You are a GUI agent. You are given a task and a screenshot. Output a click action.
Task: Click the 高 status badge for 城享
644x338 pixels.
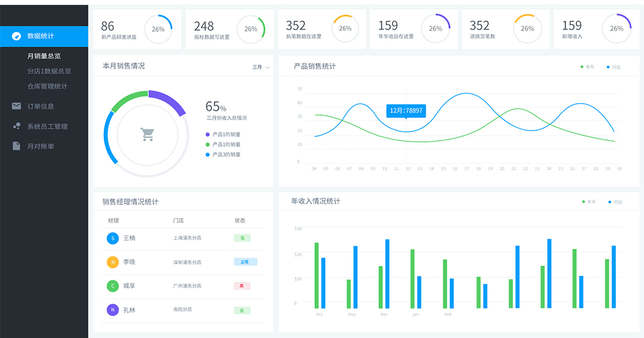pyautogui.click(x=242, y=286)
